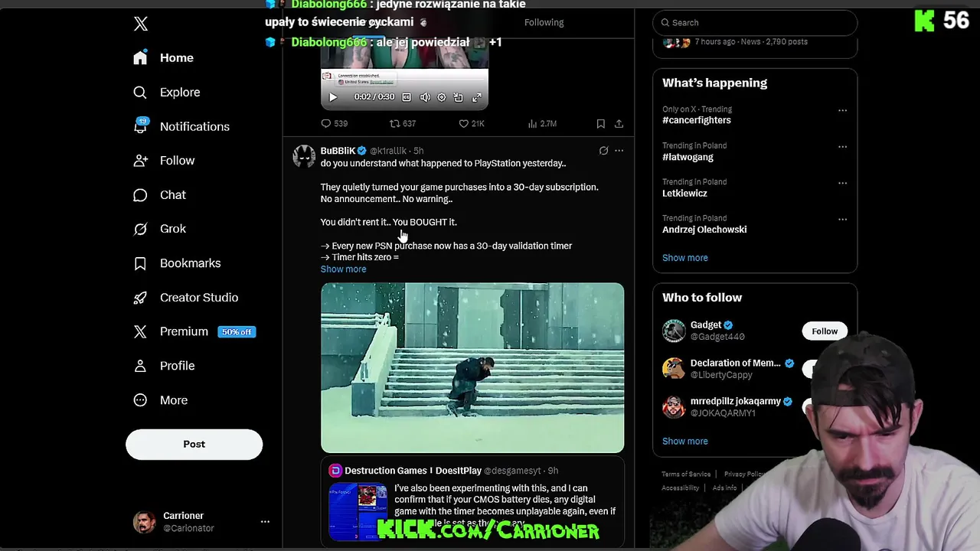Open video settings gear icon

pyautogui.click(x=442, y=97)
